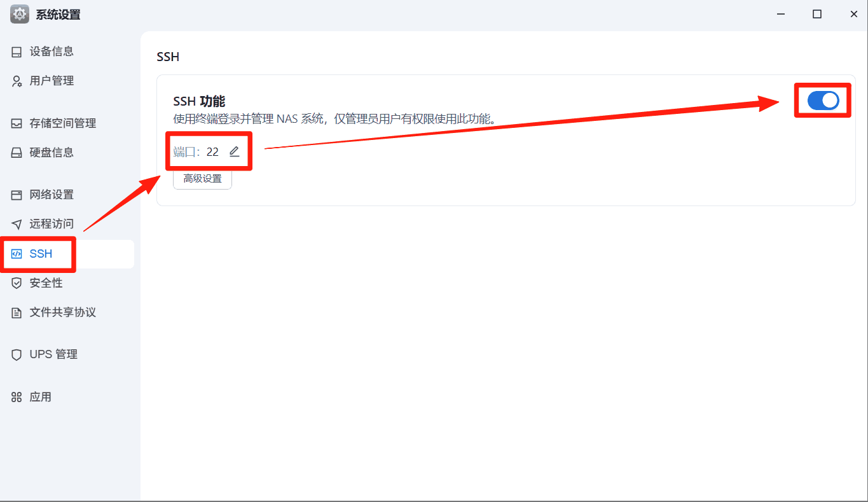868x502 pixels.
Task: Click the 硬盘信息 disk icon
Action: [x=17, y=153]
